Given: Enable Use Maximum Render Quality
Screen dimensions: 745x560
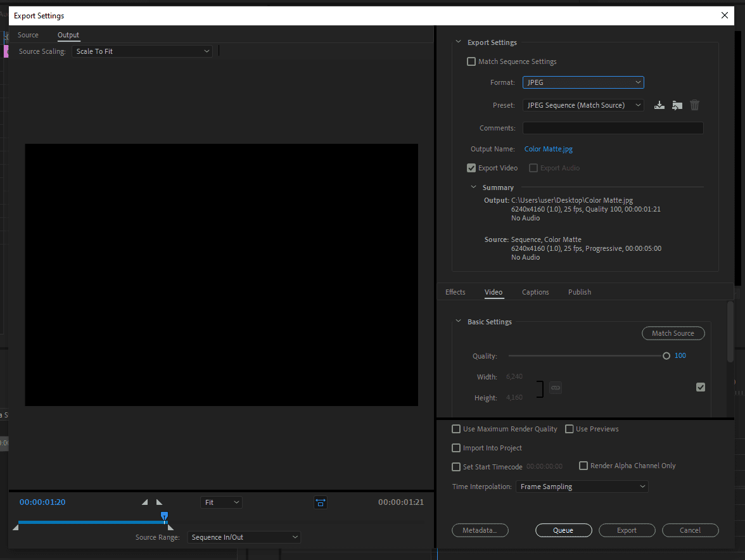Looking at the screenshot, I should 456,429.
